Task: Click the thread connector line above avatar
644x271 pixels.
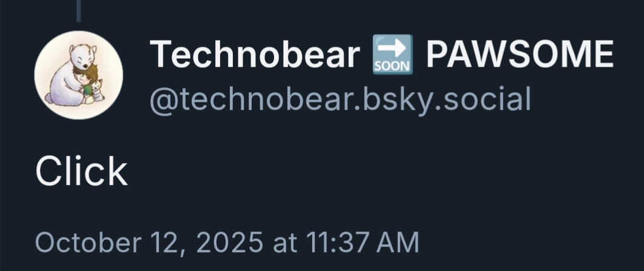Action: click(x=78, y=11)
